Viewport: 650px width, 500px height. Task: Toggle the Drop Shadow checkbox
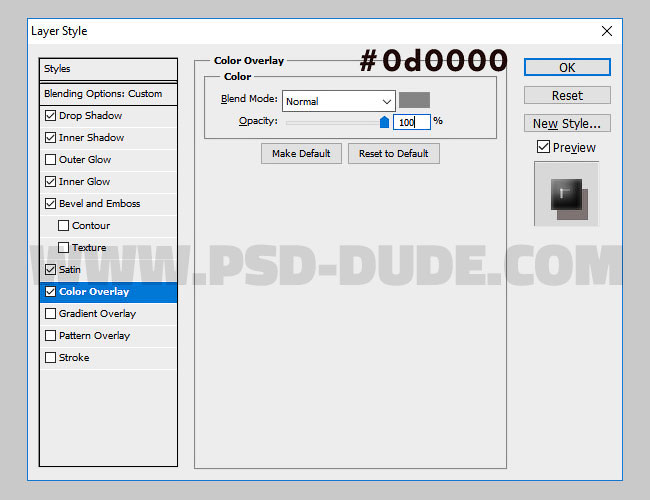(x=50, y=115)
